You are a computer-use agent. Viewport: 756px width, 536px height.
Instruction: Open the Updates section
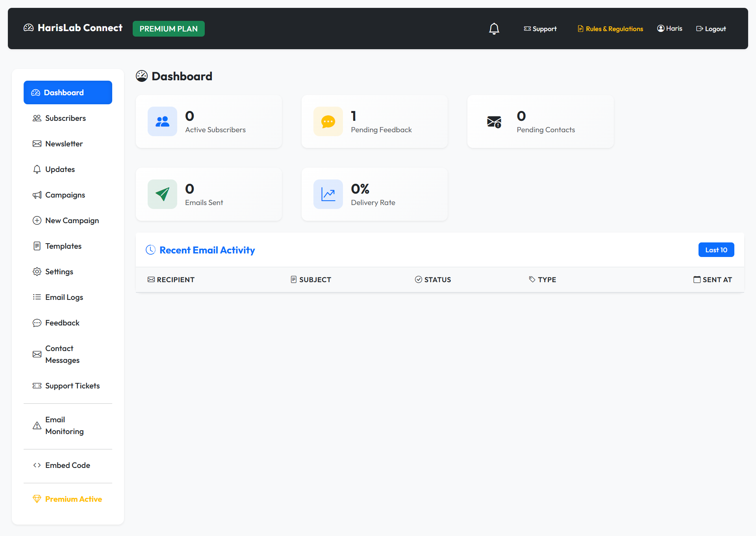60,169
